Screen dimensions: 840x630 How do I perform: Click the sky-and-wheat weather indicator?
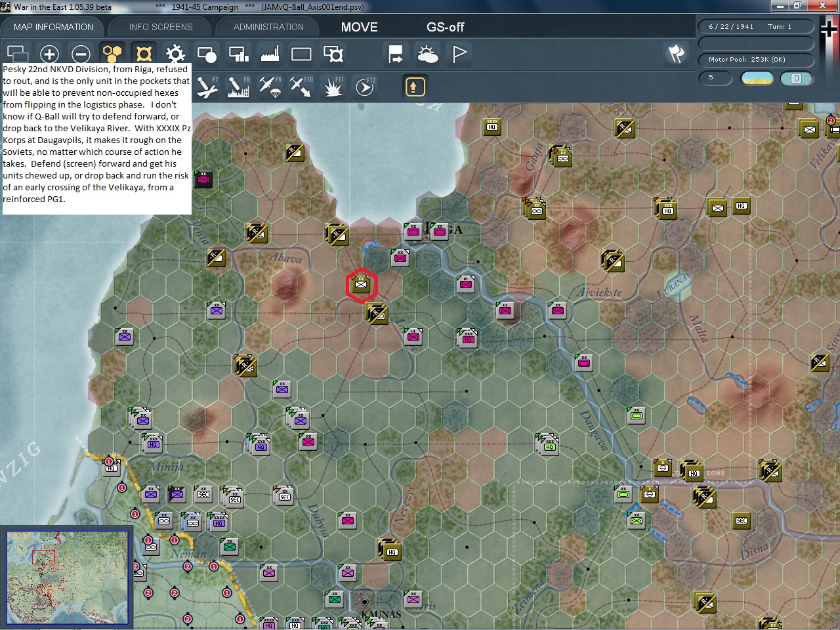point(757,79)
